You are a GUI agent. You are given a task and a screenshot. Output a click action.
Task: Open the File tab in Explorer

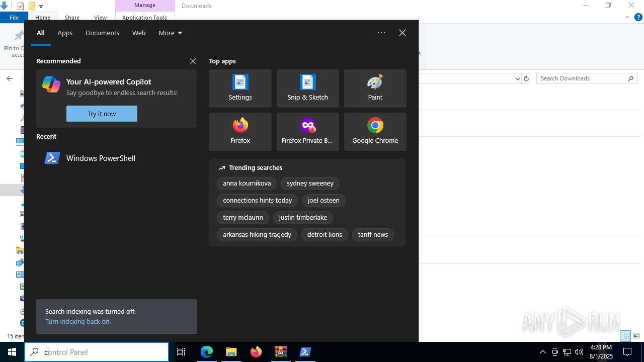coord(14,18)
